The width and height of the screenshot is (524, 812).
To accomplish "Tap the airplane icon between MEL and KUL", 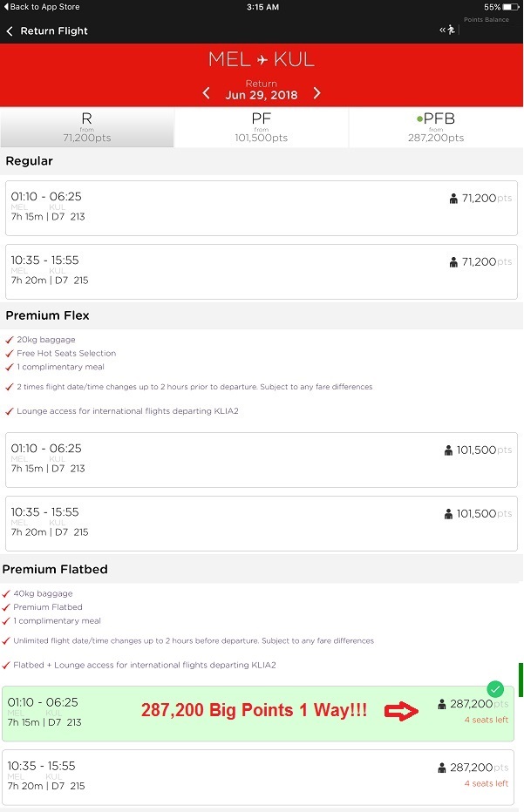I will pyautogui.click(x=262, y=61).
